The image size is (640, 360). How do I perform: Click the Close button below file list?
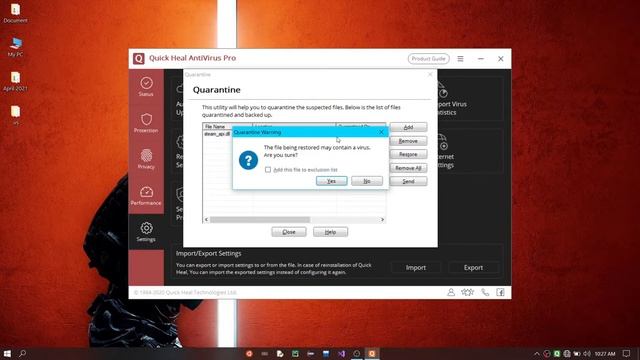click(289, 232)
